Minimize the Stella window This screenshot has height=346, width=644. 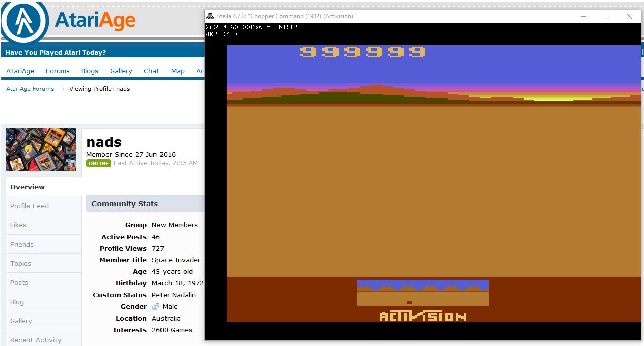click(583, 16)
